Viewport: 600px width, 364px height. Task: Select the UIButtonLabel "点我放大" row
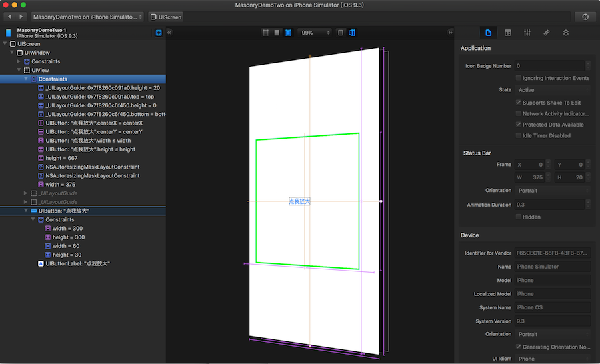83,264
